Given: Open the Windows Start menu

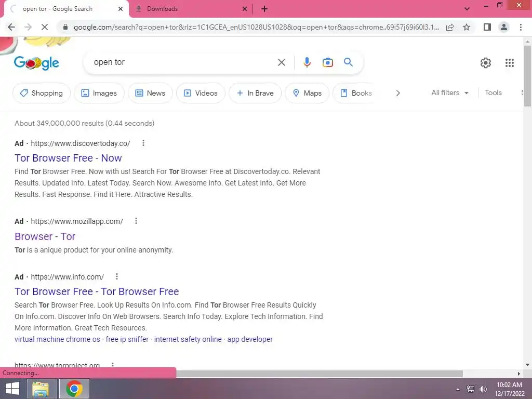Looking at the screenshot, I should [x=12, y=389].
